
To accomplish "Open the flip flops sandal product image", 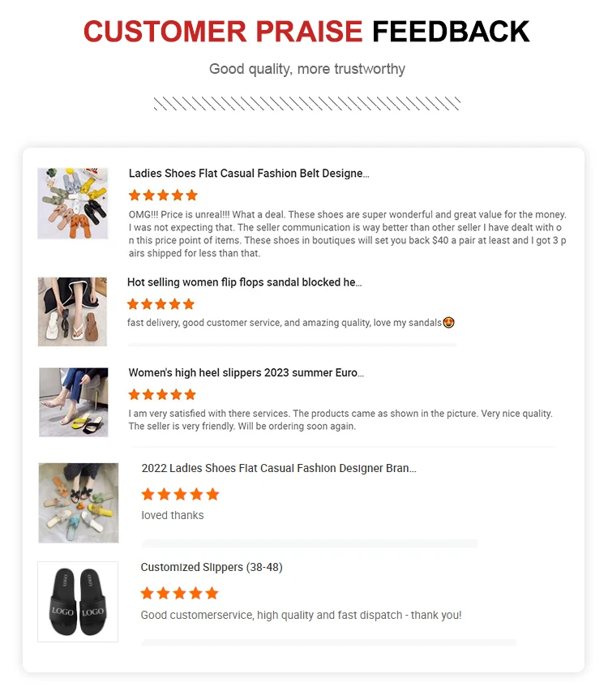I will point(72,311).
